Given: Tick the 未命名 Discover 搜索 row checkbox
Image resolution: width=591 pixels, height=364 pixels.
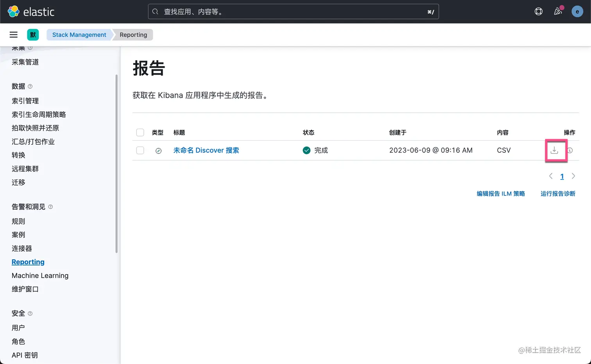Looking at the screenshot, I should 140,150.
